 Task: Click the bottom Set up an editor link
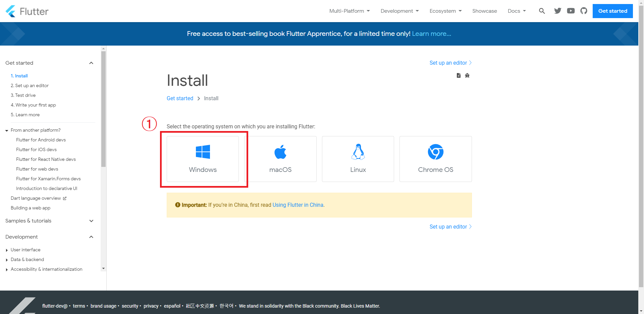pos(450,227)
